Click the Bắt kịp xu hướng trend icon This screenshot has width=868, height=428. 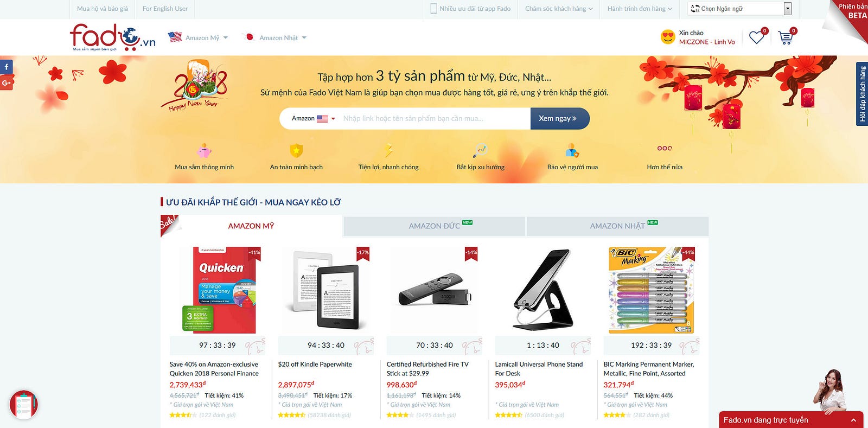click(480, 150)
